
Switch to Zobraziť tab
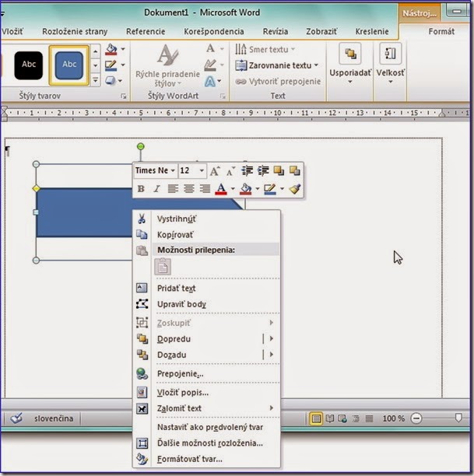pos(321,31)
